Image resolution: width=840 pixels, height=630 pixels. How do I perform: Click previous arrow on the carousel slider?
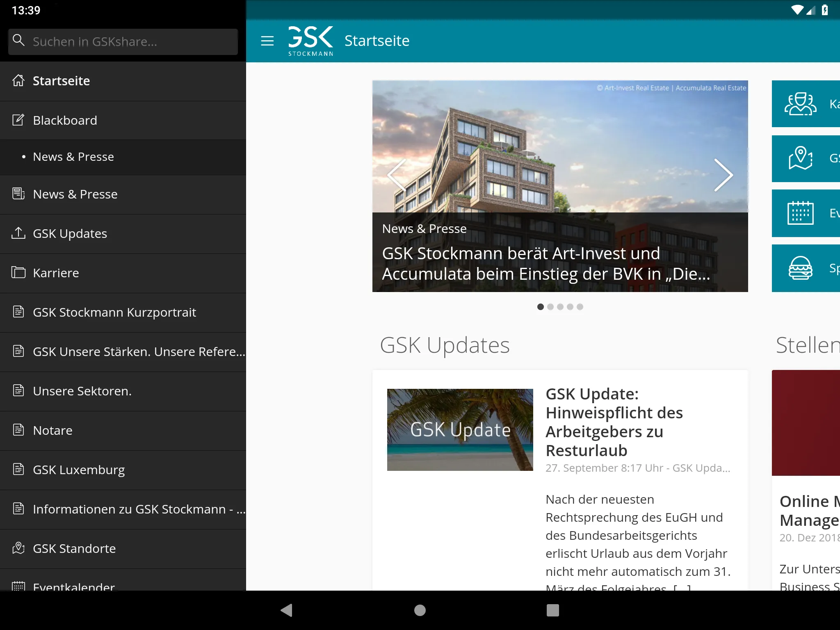pos(397,174)
